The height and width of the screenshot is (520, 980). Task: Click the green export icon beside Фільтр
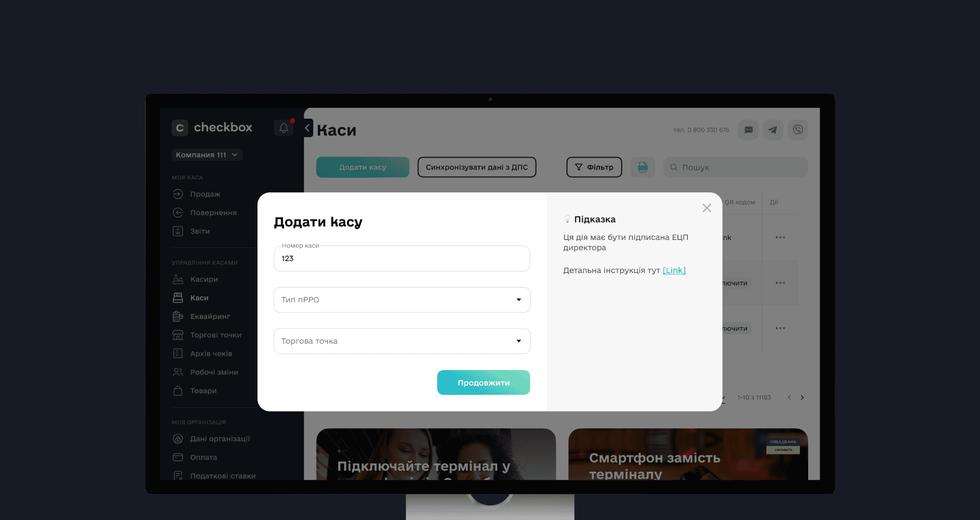click(x=643, y=167)
